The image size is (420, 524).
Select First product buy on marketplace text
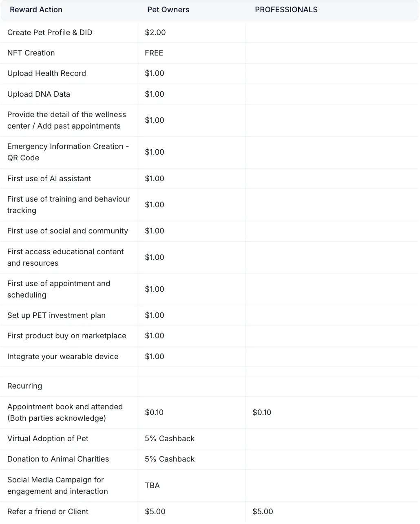(x=67, y=336)
